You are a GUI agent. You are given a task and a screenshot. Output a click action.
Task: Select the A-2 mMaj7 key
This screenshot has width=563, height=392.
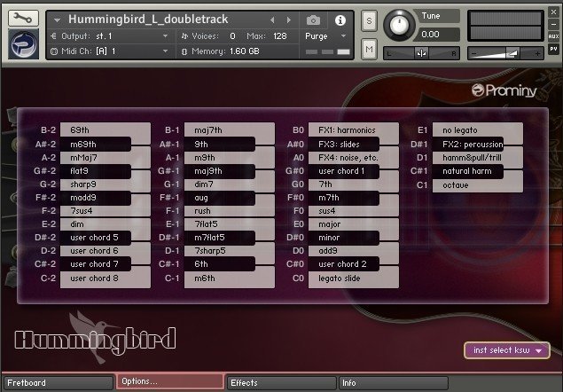[x=106, y=158]
